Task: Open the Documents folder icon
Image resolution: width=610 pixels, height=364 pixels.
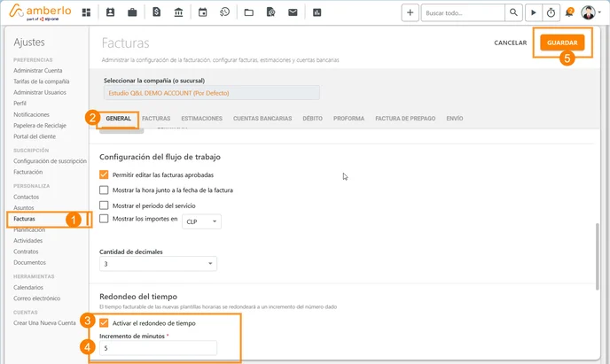Action: (248, 12)
